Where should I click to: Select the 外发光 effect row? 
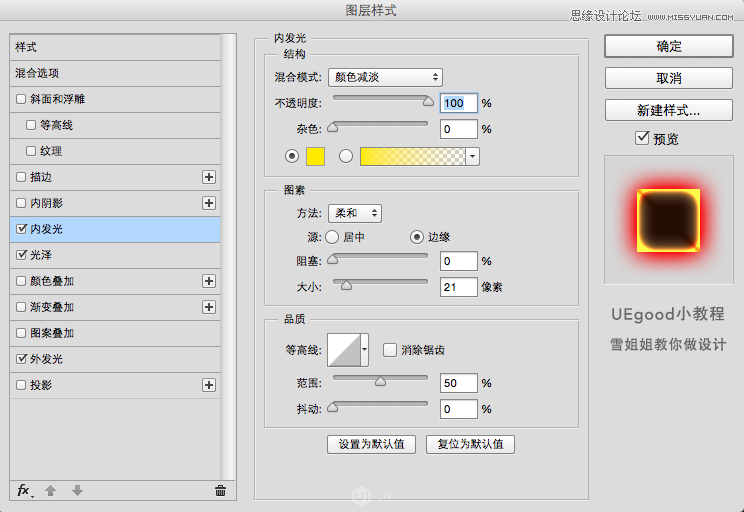115,359
